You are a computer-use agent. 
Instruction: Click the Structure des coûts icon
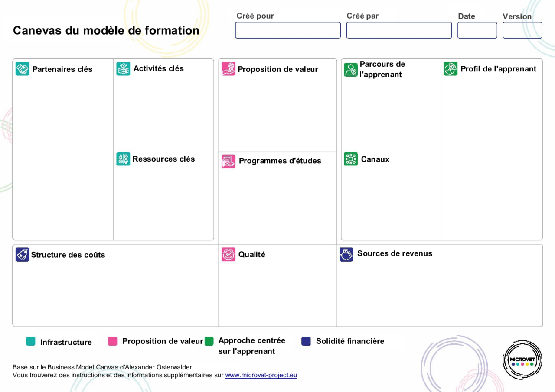(23, 255)
